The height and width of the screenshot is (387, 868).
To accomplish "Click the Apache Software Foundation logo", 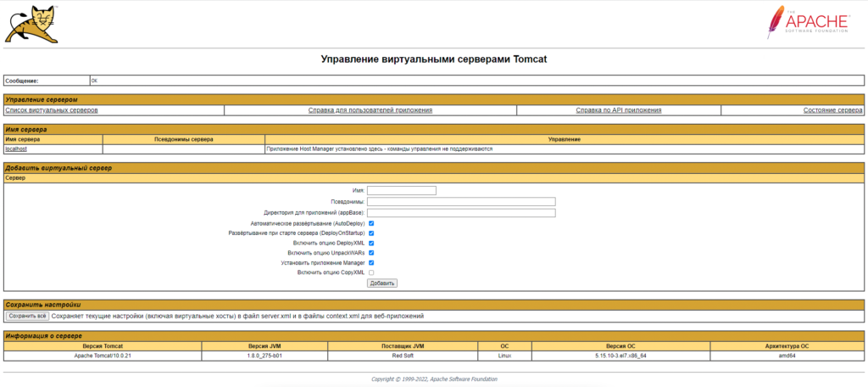I will (x=807, y=22).
